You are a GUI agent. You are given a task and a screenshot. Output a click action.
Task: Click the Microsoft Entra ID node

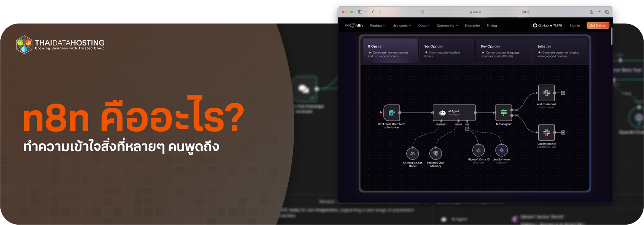pyautogui.click(x=478, y=150)
